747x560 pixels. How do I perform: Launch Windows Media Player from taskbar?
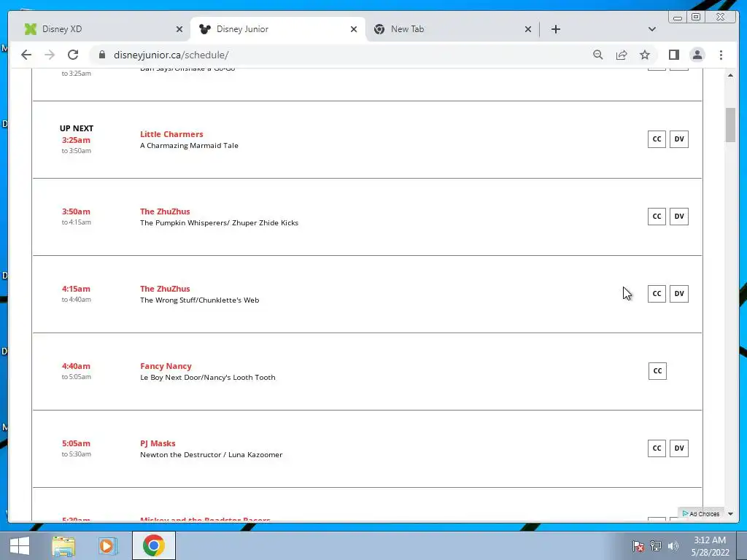(x=108, y=545)
